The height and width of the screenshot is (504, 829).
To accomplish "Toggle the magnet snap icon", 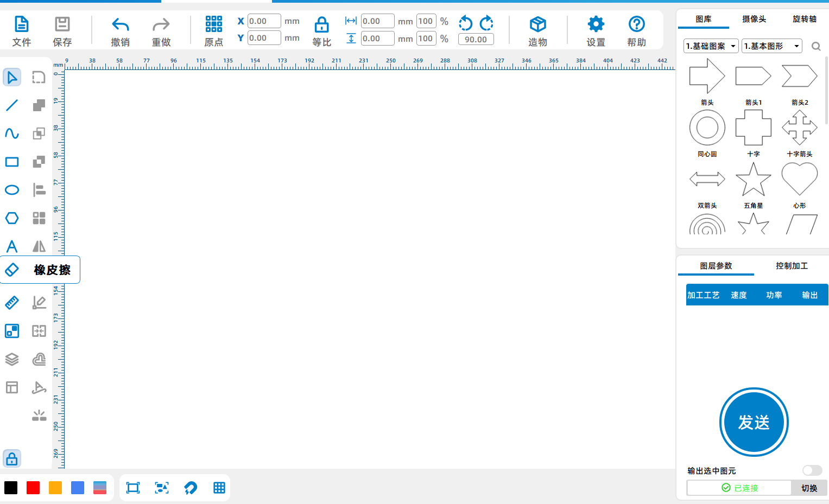I will tap(191, 488).
